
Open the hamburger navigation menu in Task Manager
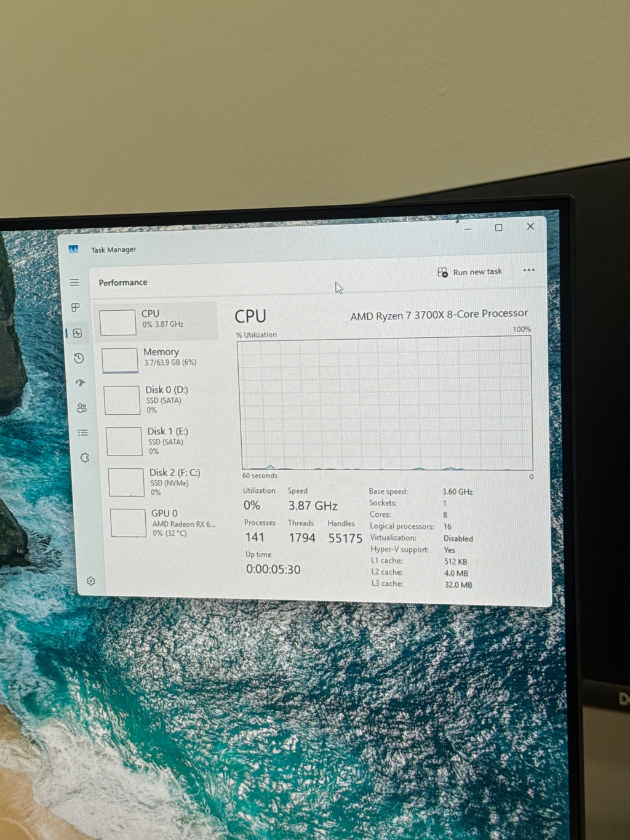point(74,282)
